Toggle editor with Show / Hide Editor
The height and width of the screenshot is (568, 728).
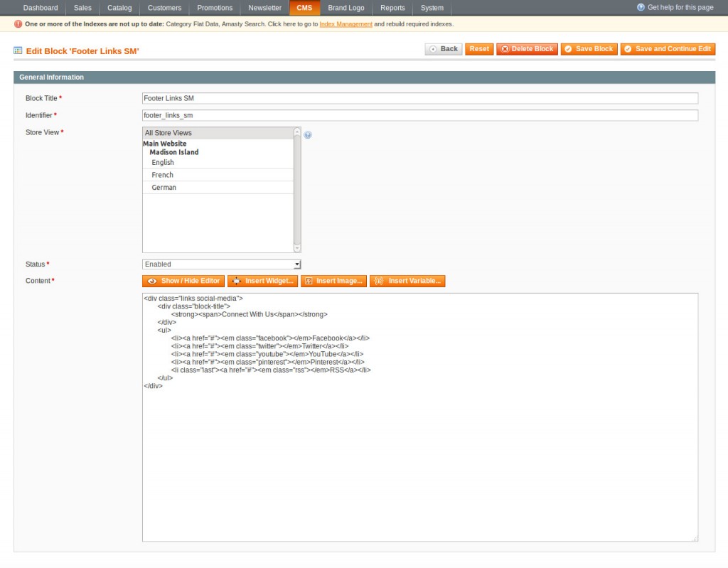click(x=183, y=281)
